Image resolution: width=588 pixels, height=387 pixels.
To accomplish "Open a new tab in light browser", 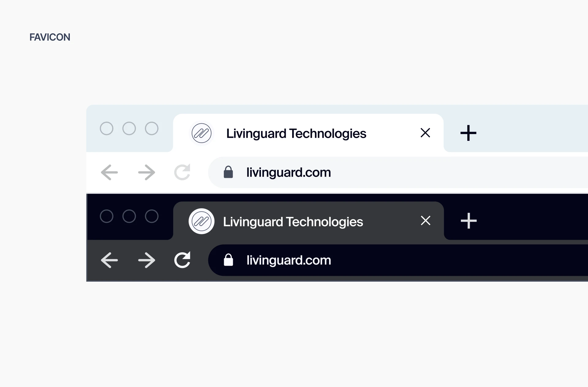I will (468, 133).
